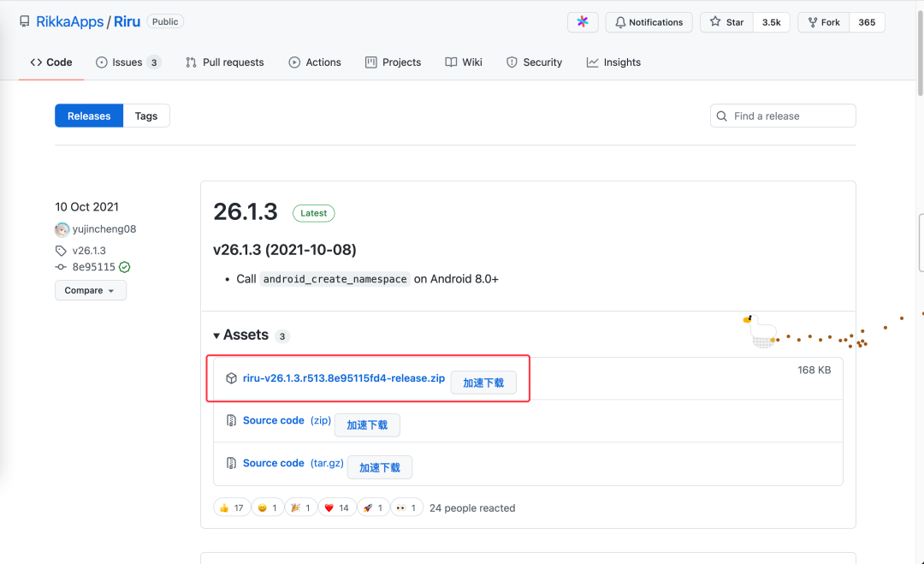Select the Releases toggle button

(x=89, y=116)
